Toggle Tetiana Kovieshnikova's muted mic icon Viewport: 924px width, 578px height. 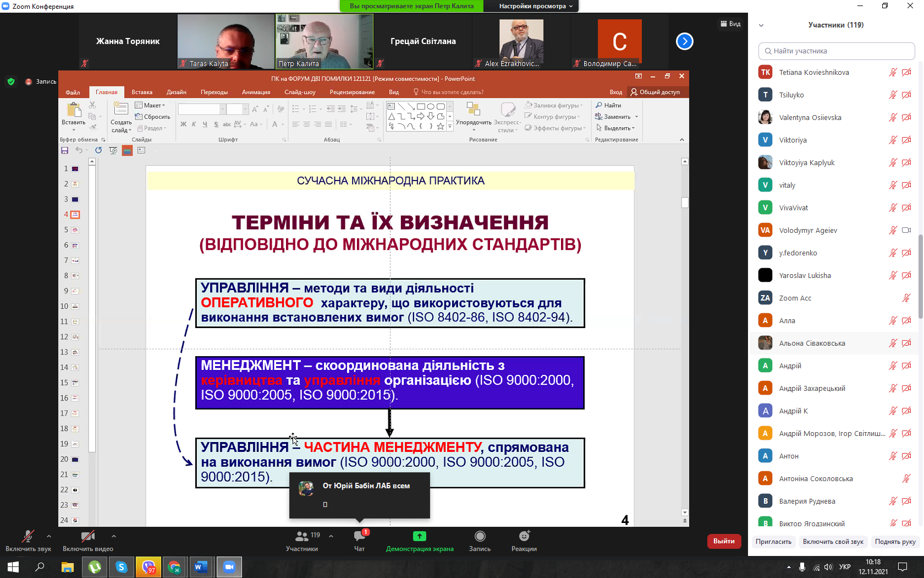(x=893, y=72)
